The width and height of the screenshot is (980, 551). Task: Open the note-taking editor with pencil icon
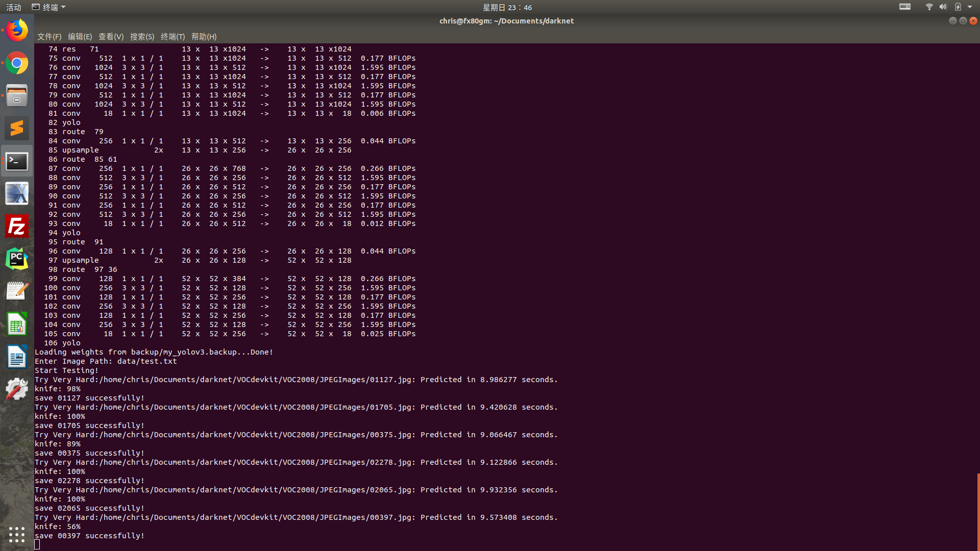tap(17, 291)
